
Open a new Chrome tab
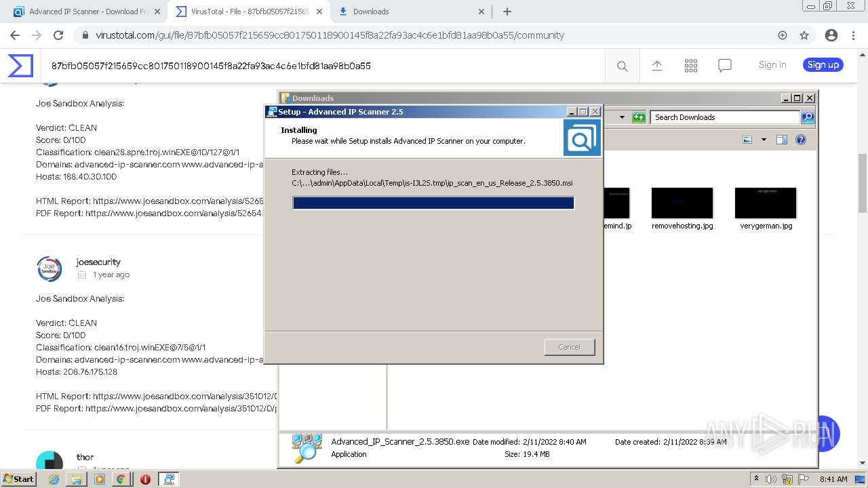click(507, 12)
